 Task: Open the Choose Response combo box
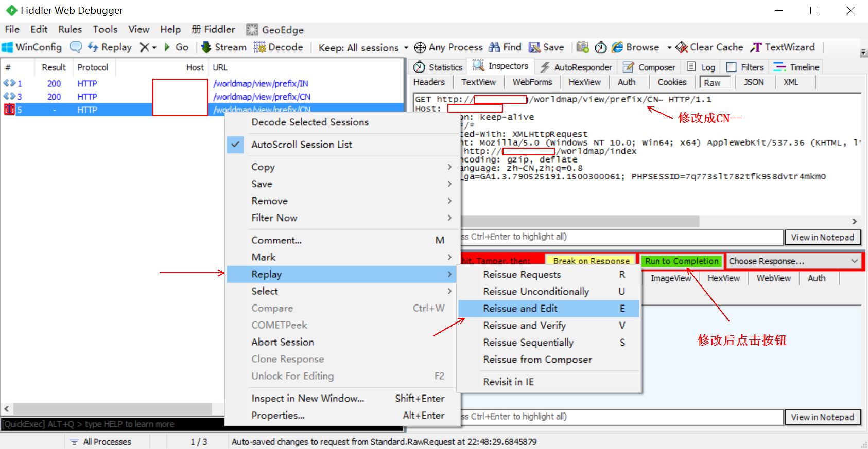(793, 261)
